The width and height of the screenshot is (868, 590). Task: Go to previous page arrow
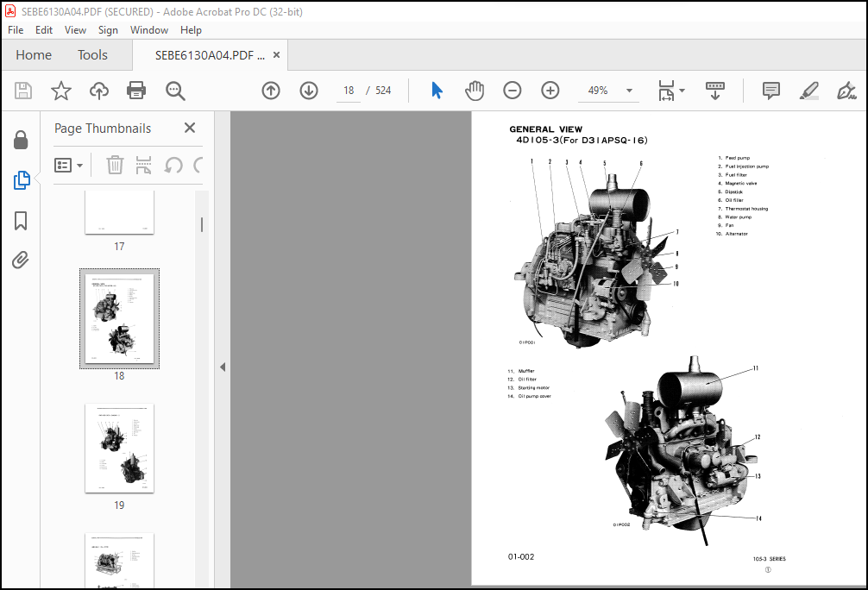point(271,91)
